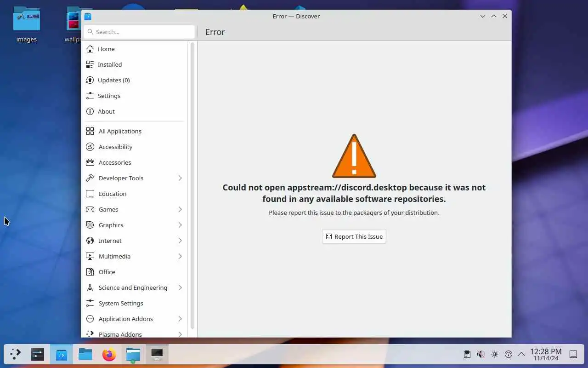
Task: Expand Science and Engineering chevron
Action: 180,287
